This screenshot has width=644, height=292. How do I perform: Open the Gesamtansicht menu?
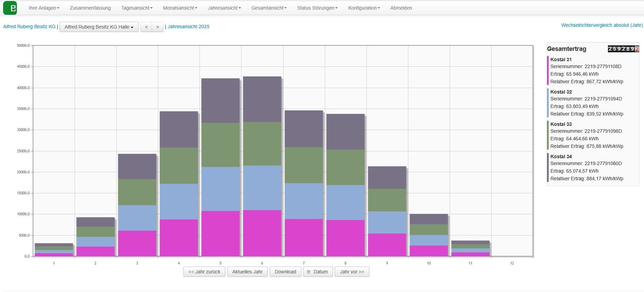point(269,8)
